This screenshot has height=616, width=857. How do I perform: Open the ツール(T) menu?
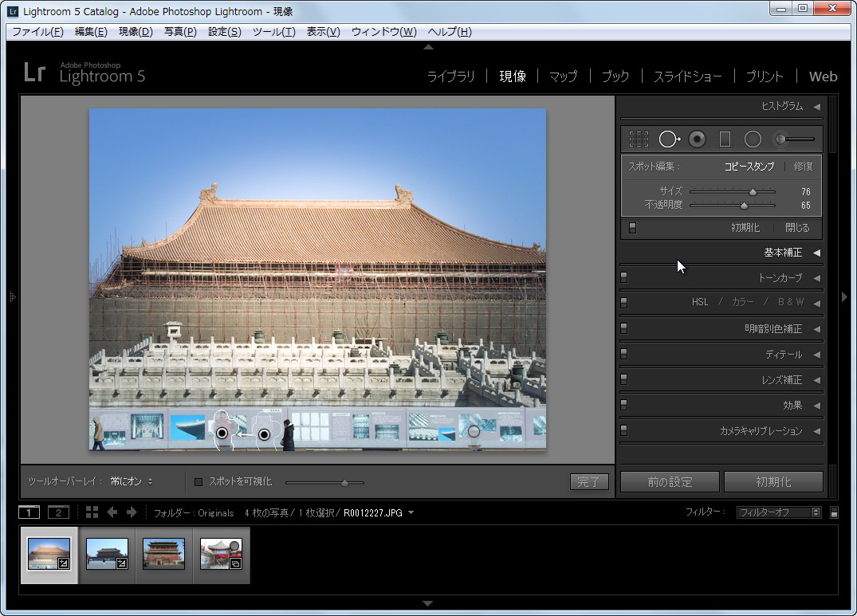[273, 32]
